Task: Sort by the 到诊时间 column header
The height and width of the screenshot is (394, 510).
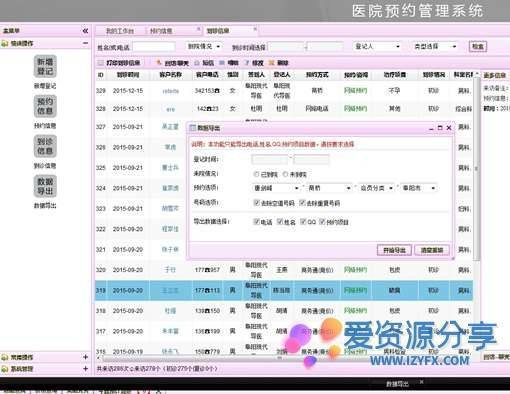Action: tap(128, 75)
